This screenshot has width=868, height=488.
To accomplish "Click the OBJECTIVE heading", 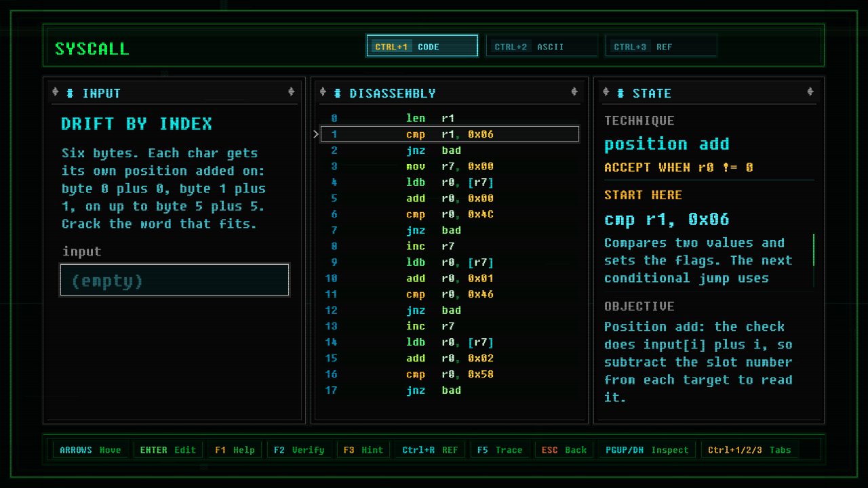I will click(x=639, y=306).
